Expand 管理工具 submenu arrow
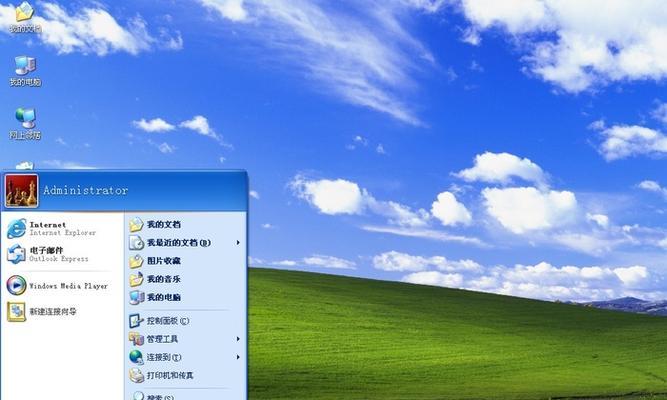The image size is (667, 400). coord(238,339)
